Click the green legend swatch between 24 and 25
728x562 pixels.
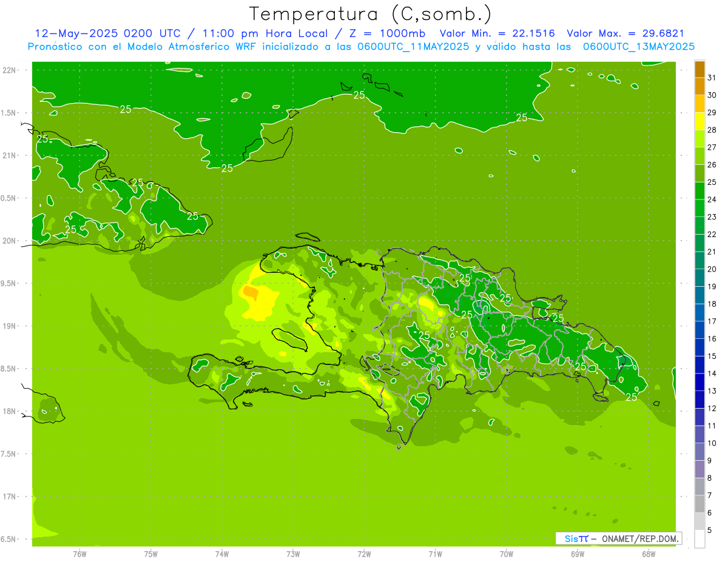point(699,191)
